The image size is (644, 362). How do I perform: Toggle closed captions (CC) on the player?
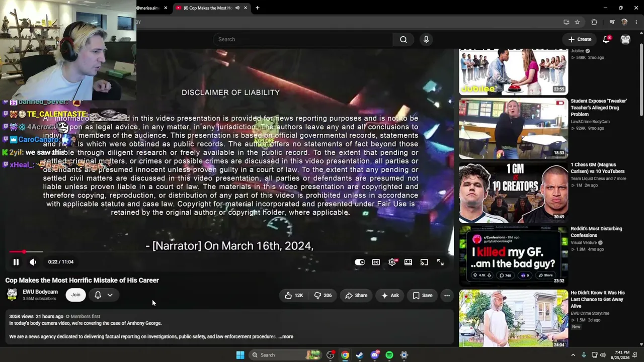pyautogui.click(x=376, y=262)
